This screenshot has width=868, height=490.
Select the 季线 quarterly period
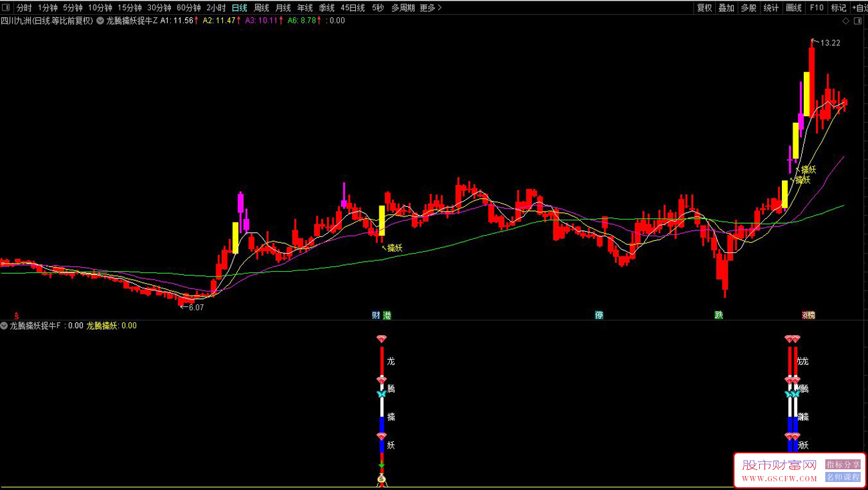pos(327,8)
